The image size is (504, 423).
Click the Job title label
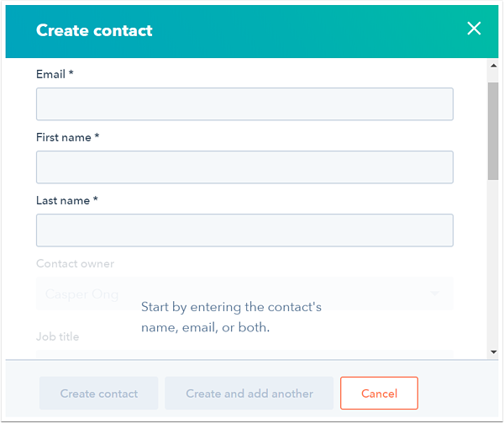57,336
